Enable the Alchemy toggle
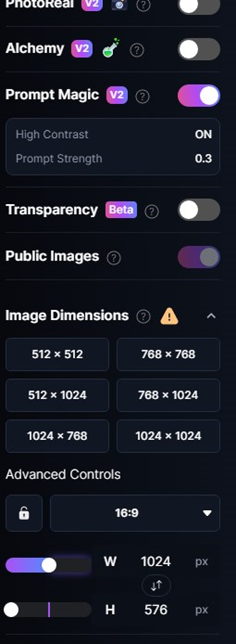 click(199, 49)
